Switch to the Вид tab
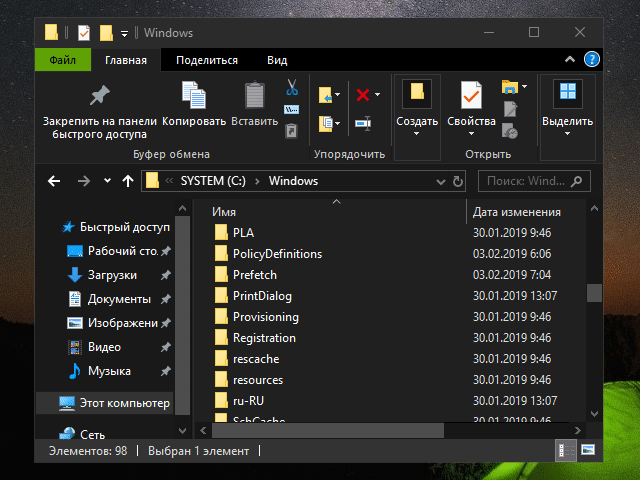Image resolution: width=640 pixels, height=480 pixels. pyautogui.click(x=277, y=60)
